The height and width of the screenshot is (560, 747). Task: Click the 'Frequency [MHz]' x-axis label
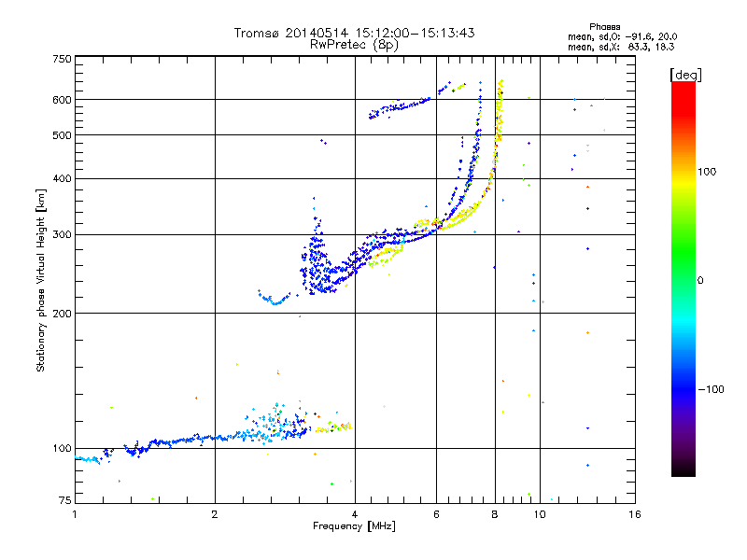[x=354, y=526]
